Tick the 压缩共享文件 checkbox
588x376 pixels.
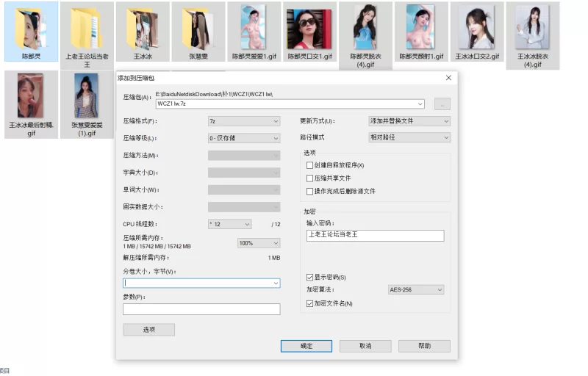310,178
